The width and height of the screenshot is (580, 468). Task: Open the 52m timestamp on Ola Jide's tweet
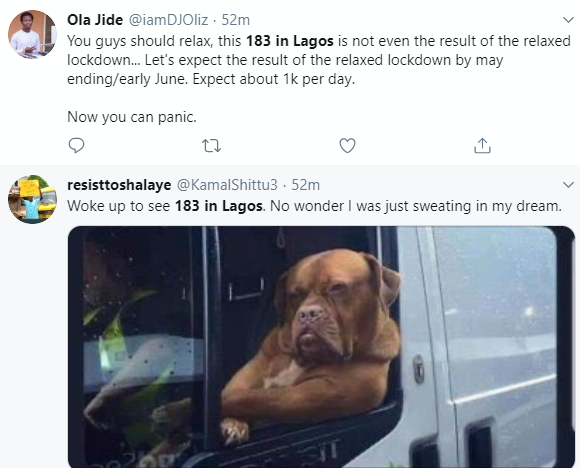(236, 20)
